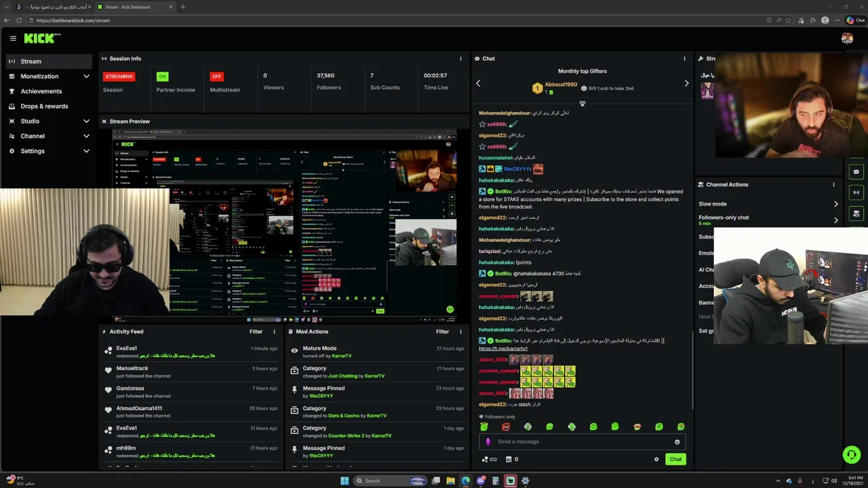Toggle the Partner Income ON badge
868x488 pixels.
click(x=162, y=77)
